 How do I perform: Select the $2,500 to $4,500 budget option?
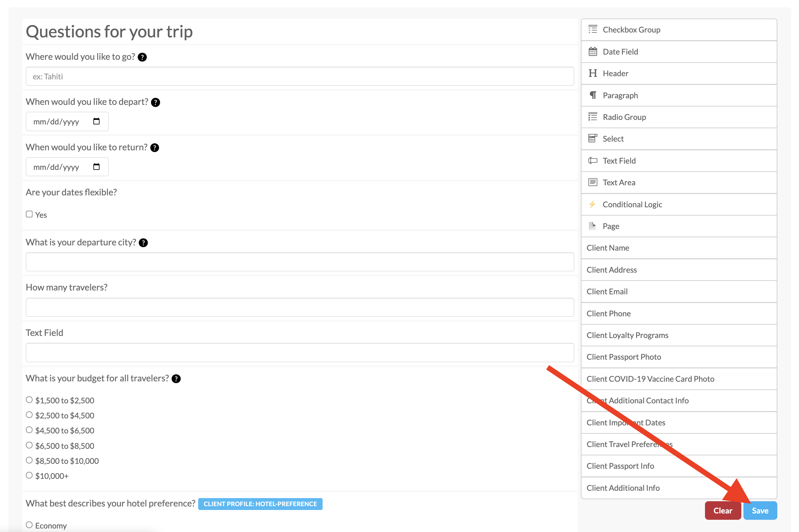29,415
